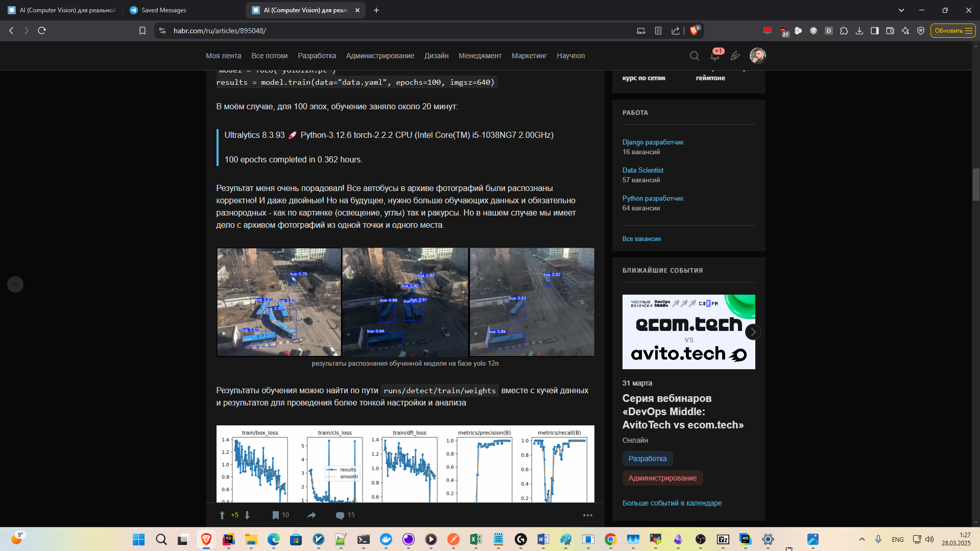Open the article's 15 comments
The width and height of the screenshot is (980, 551).
[x=345, y=515]
